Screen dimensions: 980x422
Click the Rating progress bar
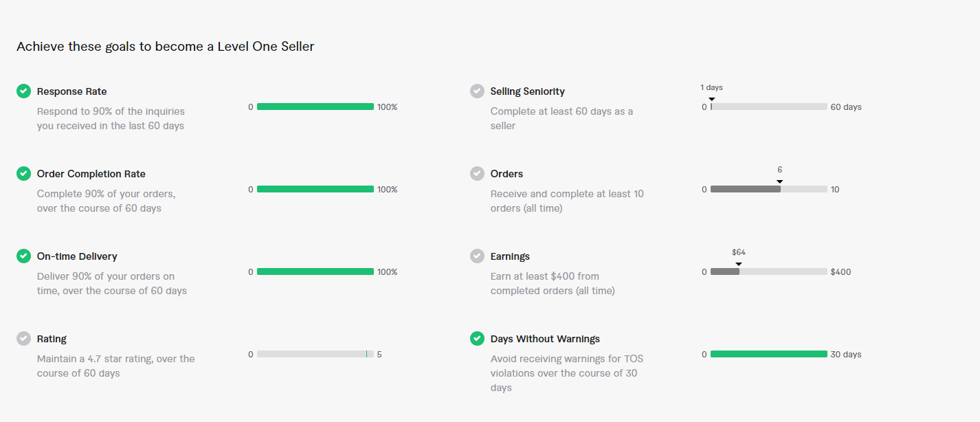pyautogui.click(x=315, y=355)
